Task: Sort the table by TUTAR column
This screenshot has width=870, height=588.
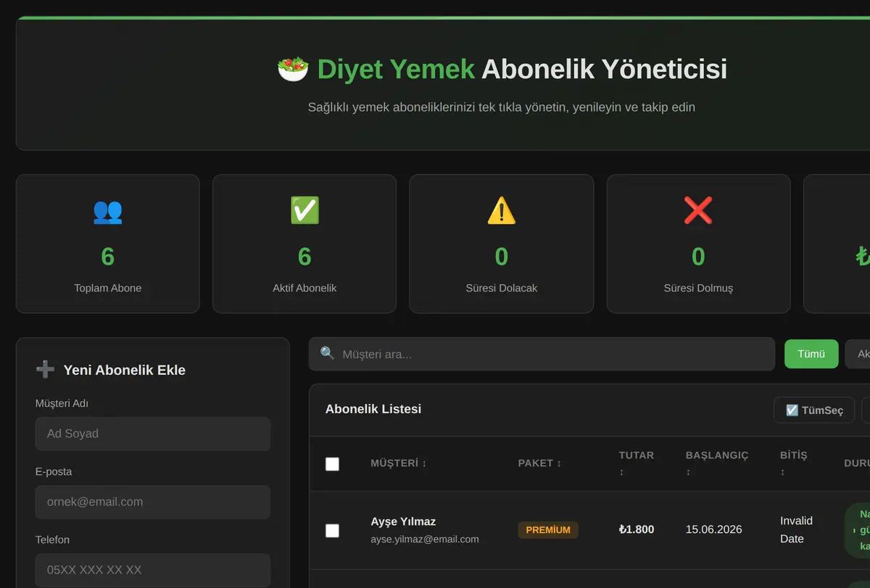Action: pyautogui.click(x=637, y=463)
